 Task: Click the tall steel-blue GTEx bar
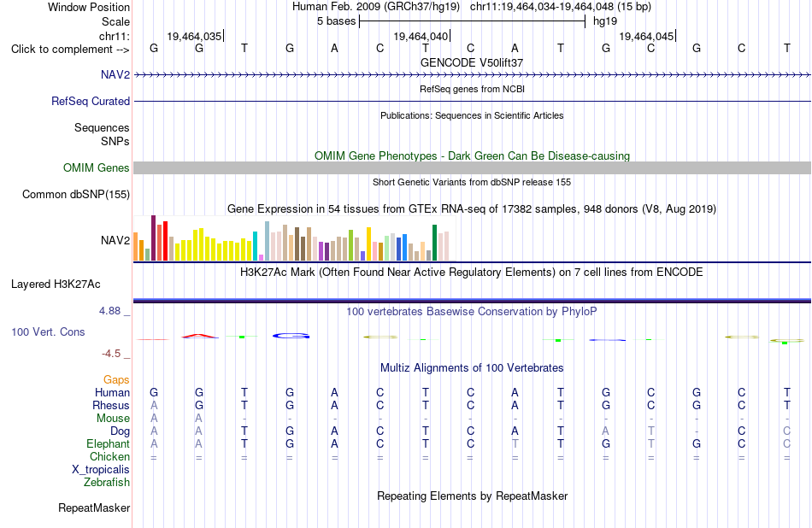click(x=268, y=241)
